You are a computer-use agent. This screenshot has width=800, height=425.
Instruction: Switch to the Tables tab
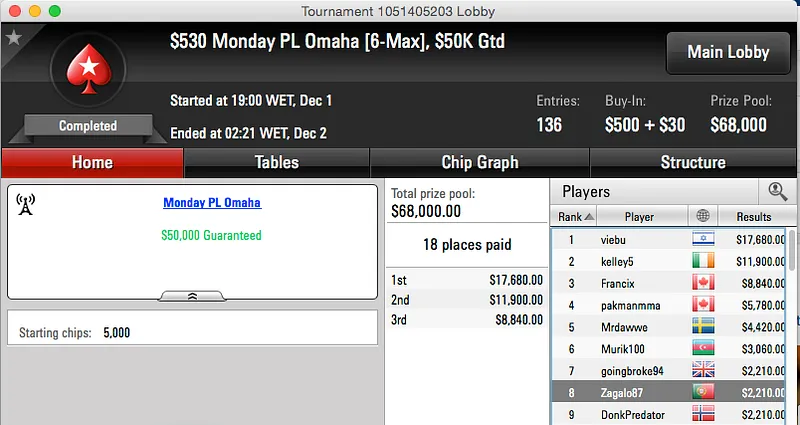pos(276,162)
